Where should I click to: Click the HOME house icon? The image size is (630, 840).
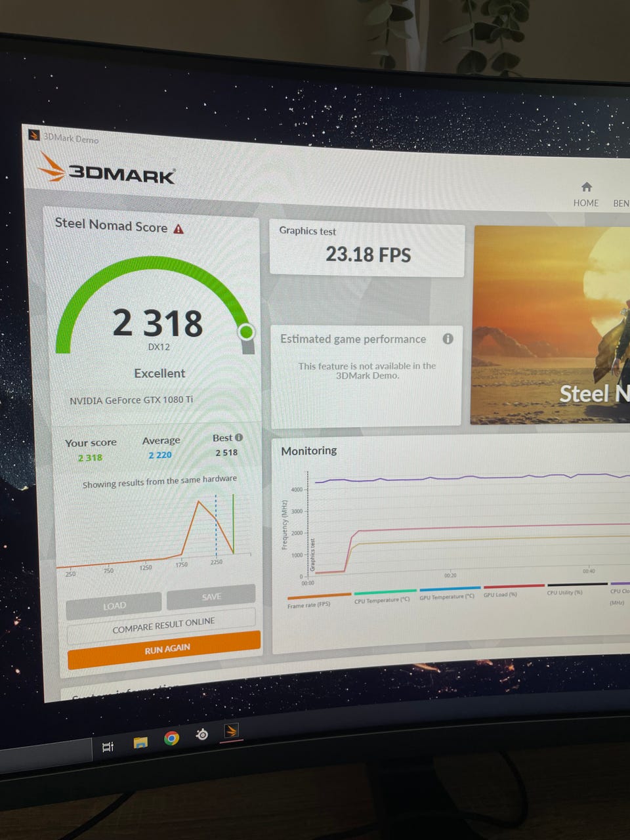click(x=587, y=187)
